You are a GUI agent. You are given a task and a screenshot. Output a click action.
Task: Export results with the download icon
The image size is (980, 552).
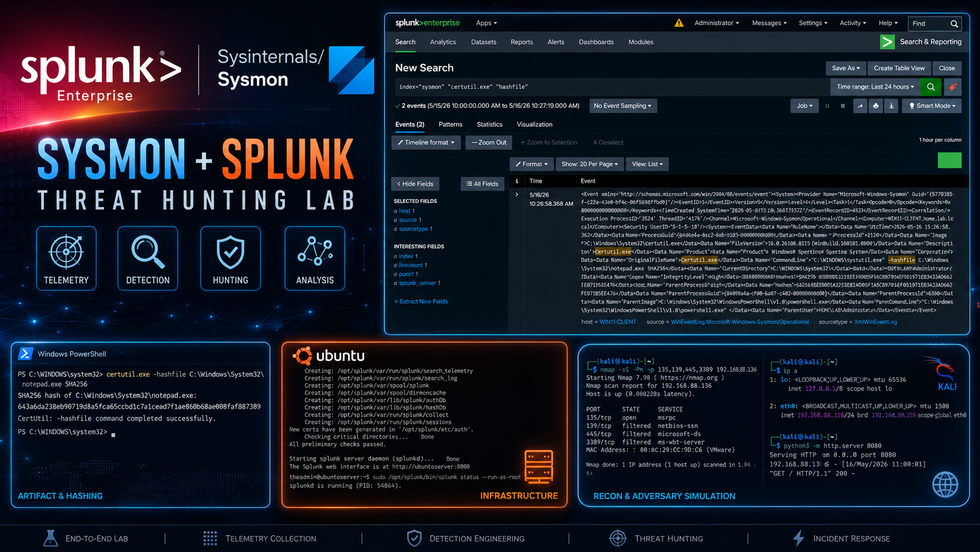pos(891,106)
